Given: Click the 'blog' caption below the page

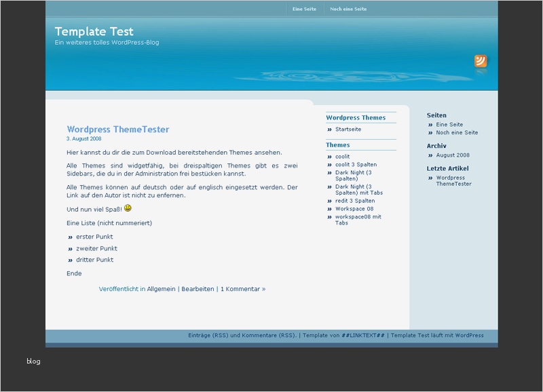Looking at the screenshot, I should [33, 361].
